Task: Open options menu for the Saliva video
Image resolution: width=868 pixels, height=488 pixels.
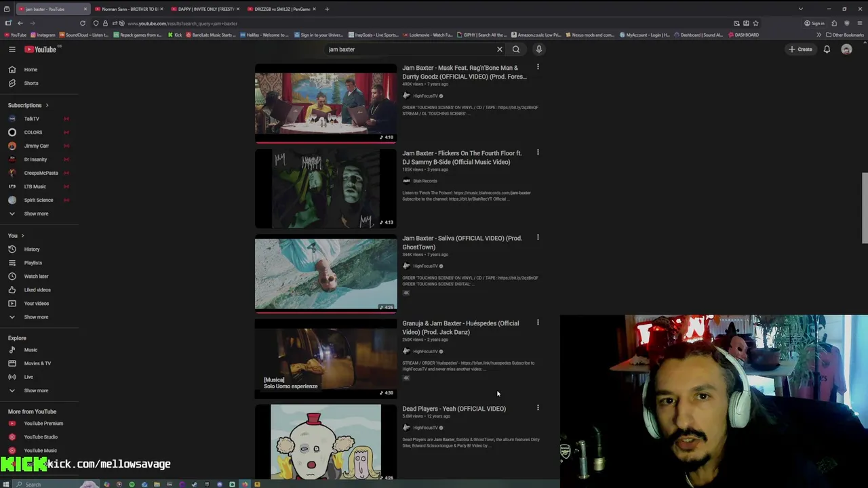Action: point(538,237)
